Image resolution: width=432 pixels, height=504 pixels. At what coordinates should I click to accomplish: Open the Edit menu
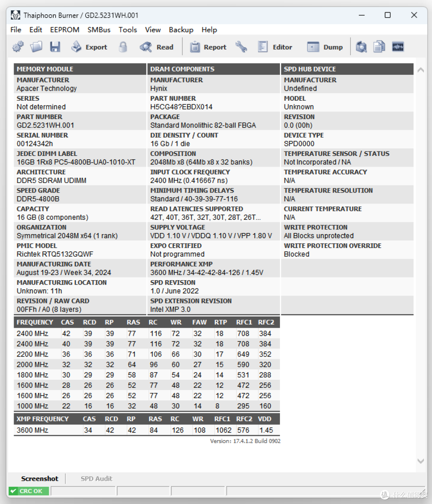coord(36,30)
